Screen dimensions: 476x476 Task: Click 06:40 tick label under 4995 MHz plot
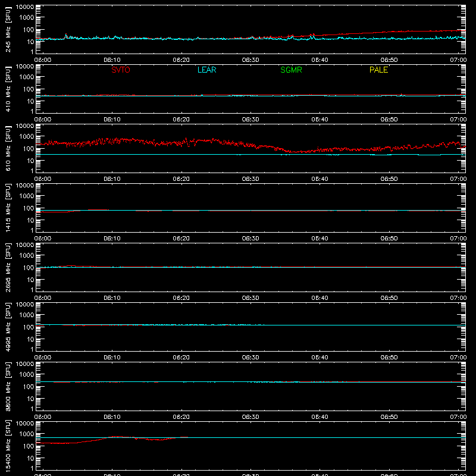[320, 358]
